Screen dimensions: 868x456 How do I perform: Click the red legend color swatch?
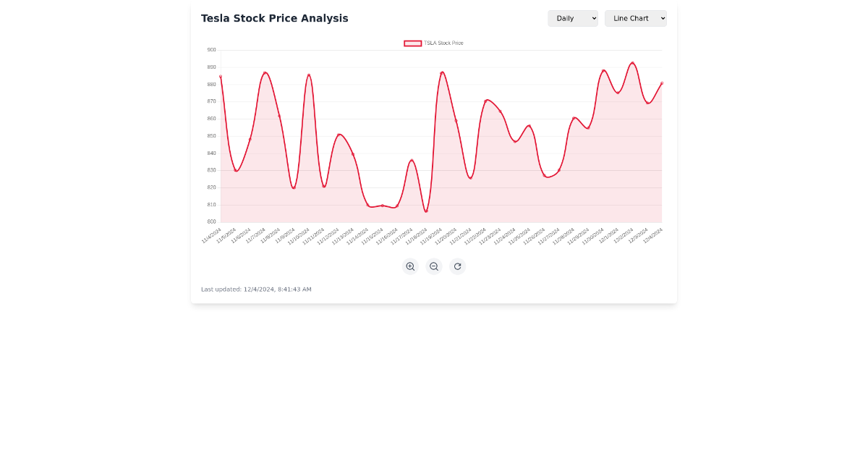tap(413, 43)
